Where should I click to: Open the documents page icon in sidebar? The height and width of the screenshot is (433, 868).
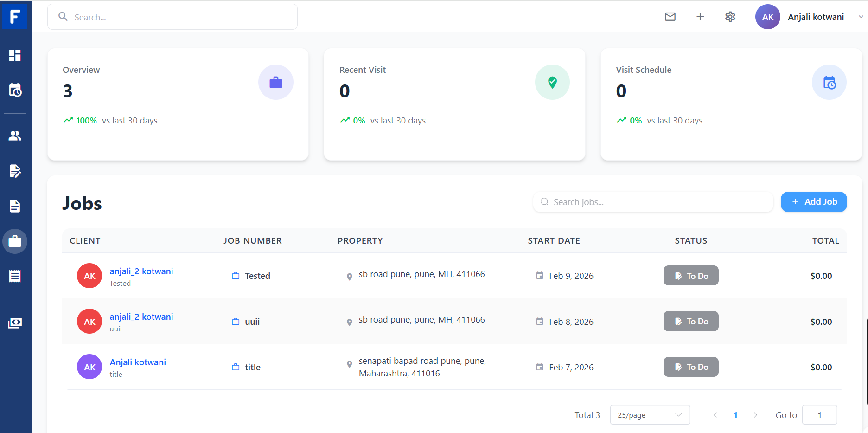(x=15, y=206)
